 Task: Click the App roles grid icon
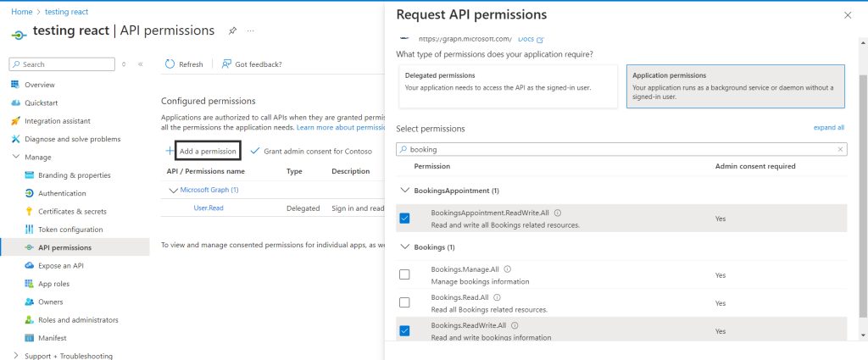tap(30, 284)
